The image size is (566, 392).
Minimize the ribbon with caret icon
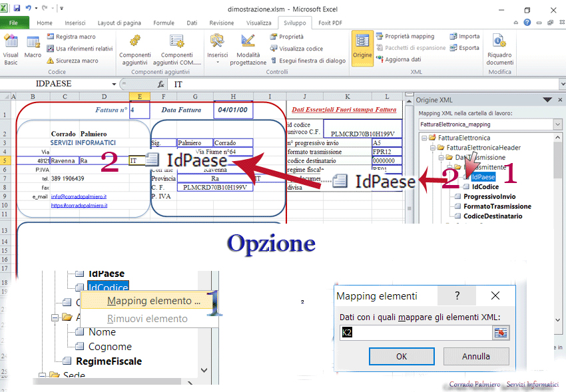[x=516, y=23]
